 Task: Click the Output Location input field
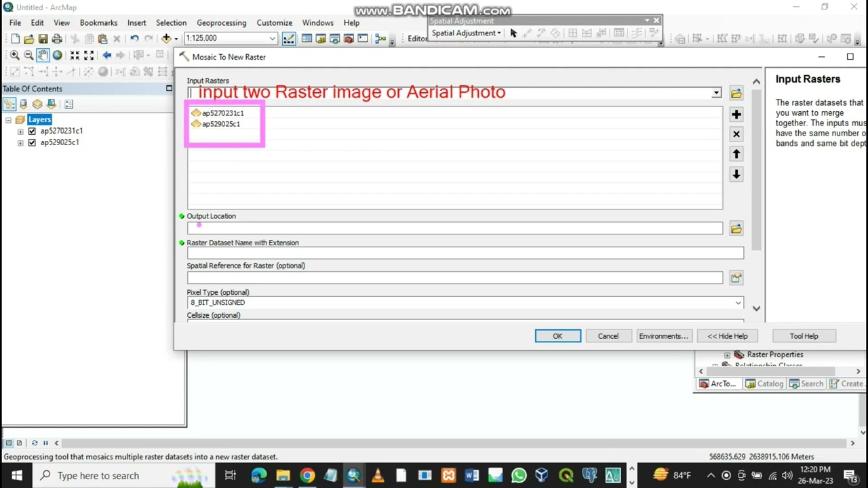(455, 228)
